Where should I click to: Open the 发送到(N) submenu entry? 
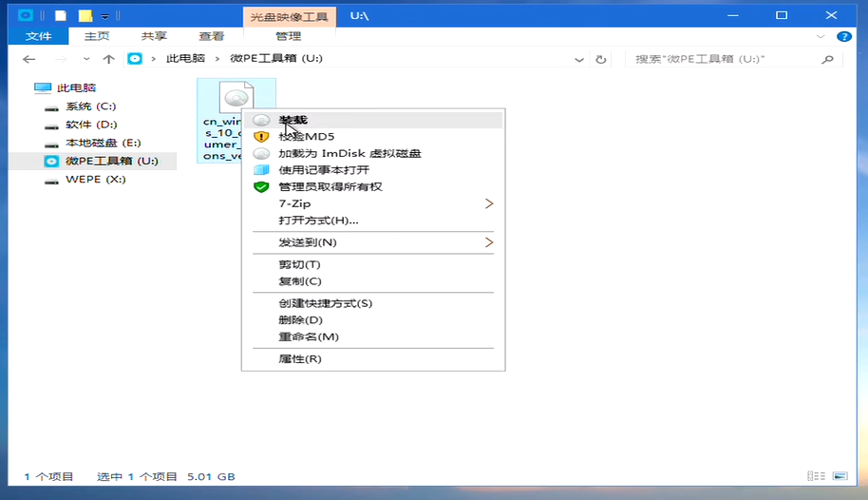pos(373,242)
